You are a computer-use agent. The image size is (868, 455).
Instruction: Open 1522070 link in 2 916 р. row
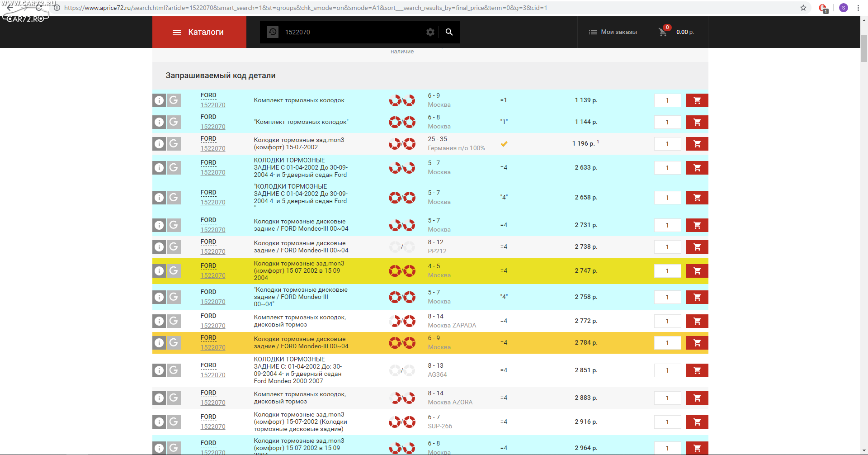click(x=213, y=427)
